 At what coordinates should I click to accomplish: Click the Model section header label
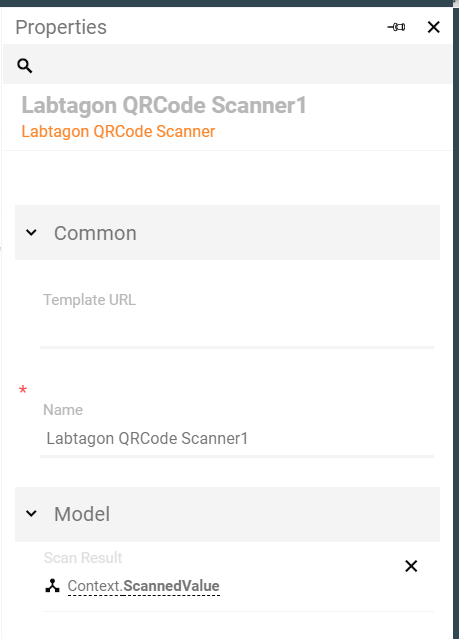[x=82, y=514]
